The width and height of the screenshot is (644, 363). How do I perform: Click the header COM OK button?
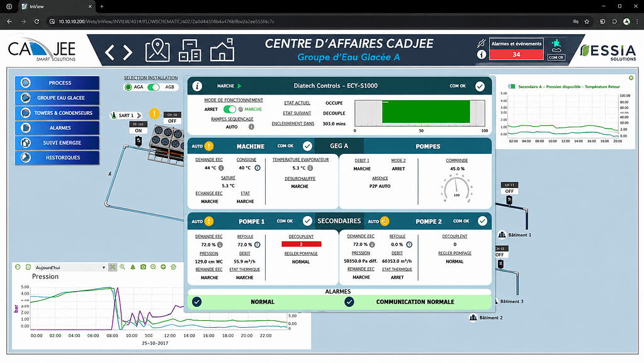(x=556, y=57)
